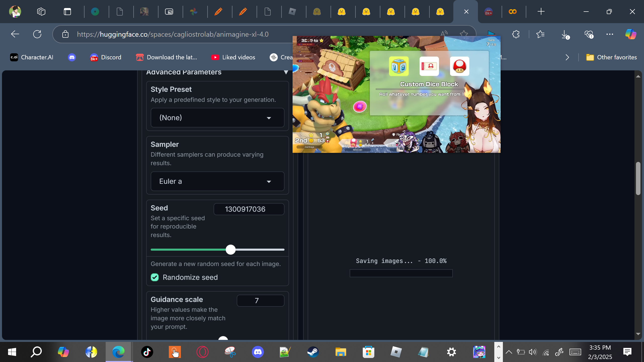The width and height of the screenshot is (644, 362).
Task: Open a new tab with the plus icon
Action: pos(541,12)
